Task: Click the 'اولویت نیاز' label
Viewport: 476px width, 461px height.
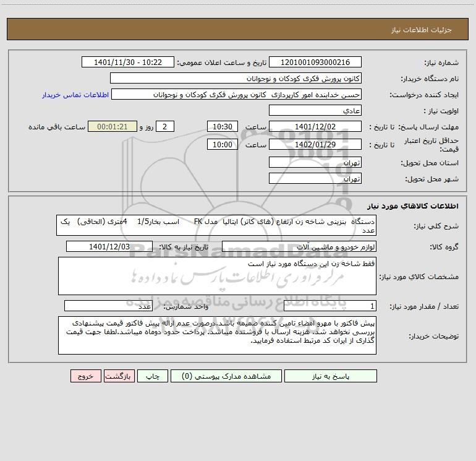Action: [441, 111]
